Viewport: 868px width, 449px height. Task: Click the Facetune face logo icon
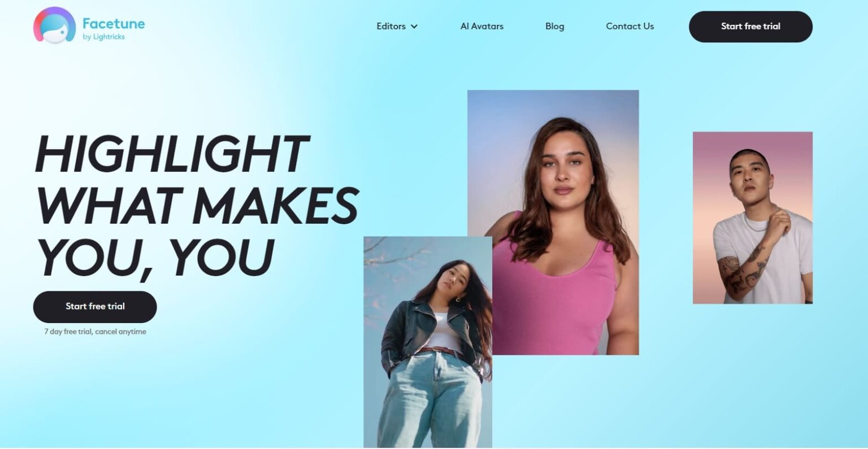coord(54,25)
